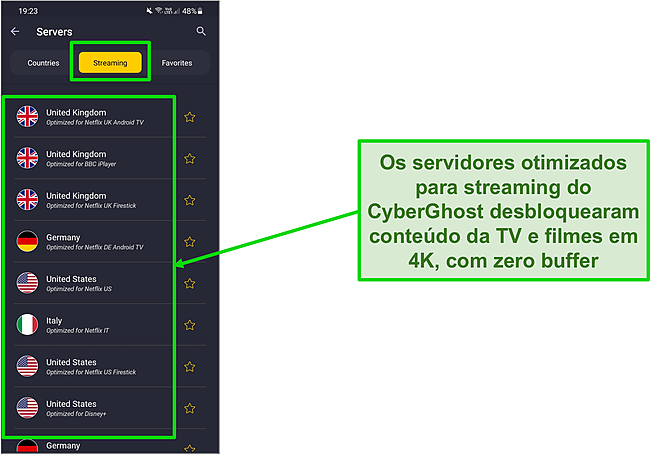Favorite the UK Netflix Firestick server
Screen dimensions: 650x454
pyautogui.click(x=190, y=200)
